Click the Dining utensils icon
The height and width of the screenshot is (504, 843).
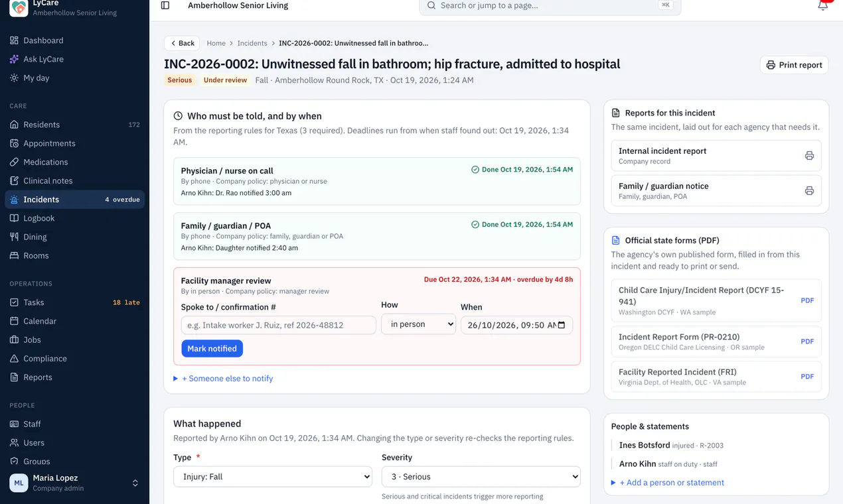14,237
